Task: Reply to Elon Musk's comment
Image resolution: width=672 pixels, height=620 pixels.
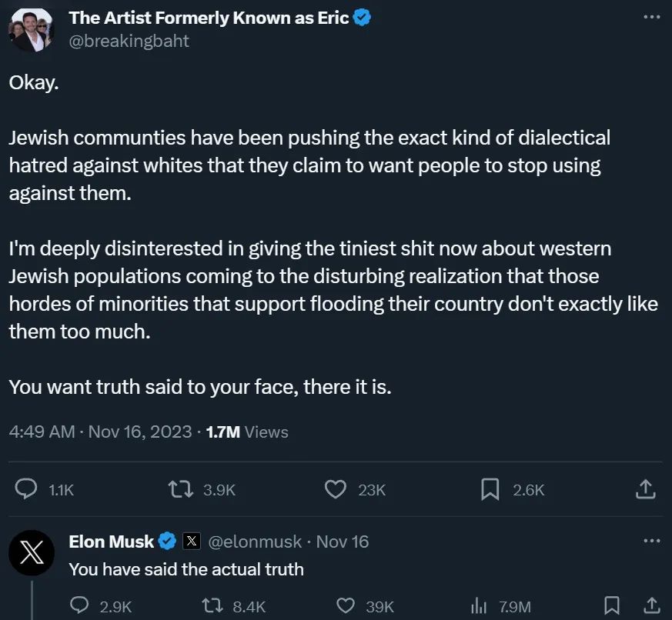Action: click(79, 606)
